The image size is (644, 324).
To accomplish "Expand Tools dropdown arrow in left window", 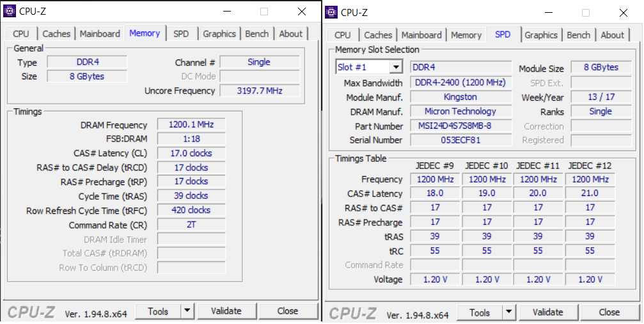I will point(187,311).
